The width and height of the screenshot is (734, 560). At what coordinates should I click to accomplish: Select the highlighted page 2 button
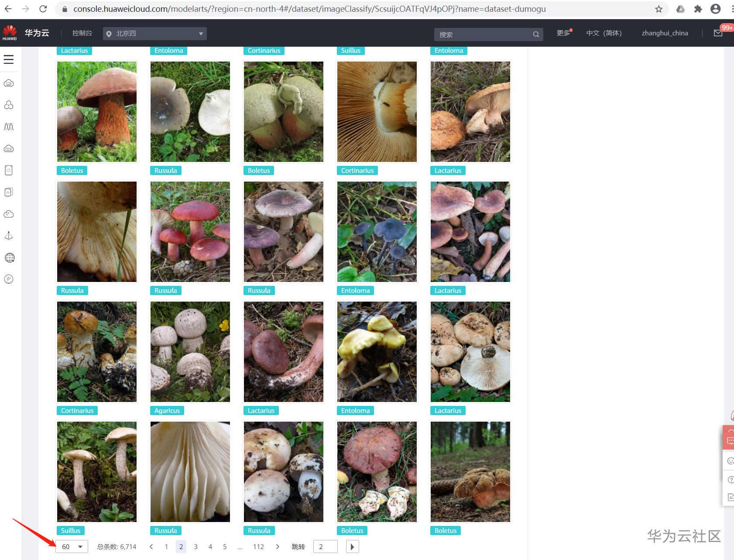[x=181, y=546]
